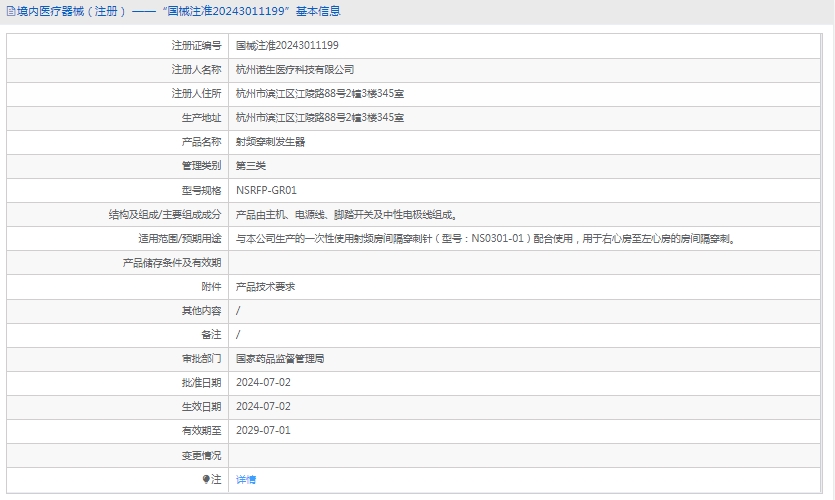Image resolution: width=835 pixels, height=500 pixels.
Task: Click the document icon in the page header
Action: pos(11,12)
